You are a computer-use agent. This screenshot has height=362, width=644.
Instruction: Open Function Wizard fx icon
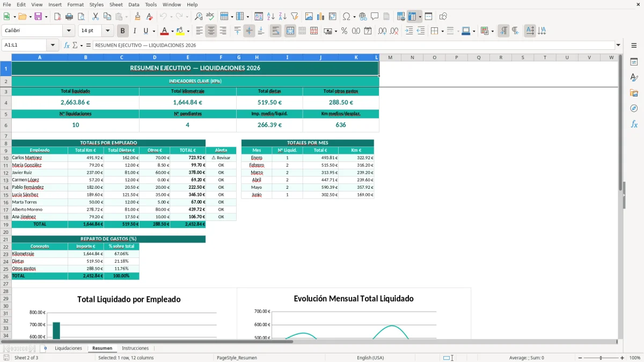67,45
